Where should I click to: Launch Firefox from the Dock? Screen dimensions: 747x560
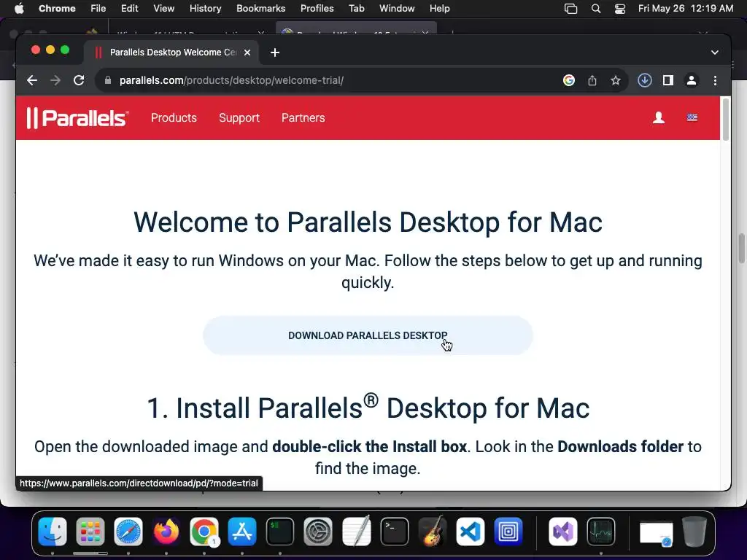click(166, 531)
